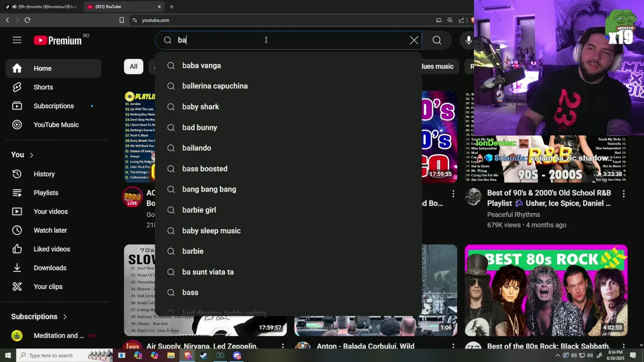The height and width of the screenshot is (362, 644).
Task: Pick the 'bass boosted' suggestion
Action: (x=288, y=168)
